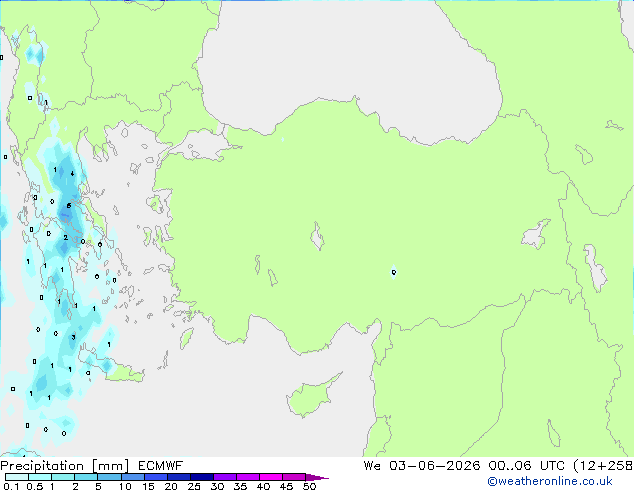Select the legend swatch between 2 and 5
The width and height of the screenshot is (634, 490).
[86, 477]
